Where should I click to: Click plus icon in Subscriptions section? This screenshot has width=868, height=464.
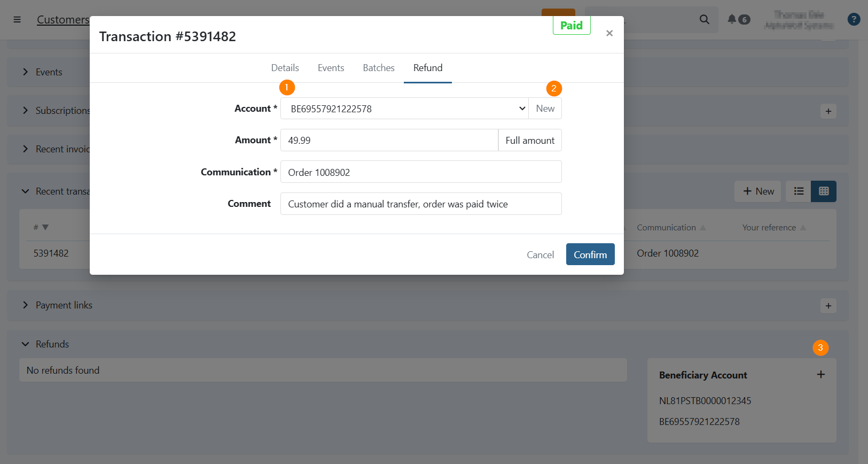coord(828,111)
